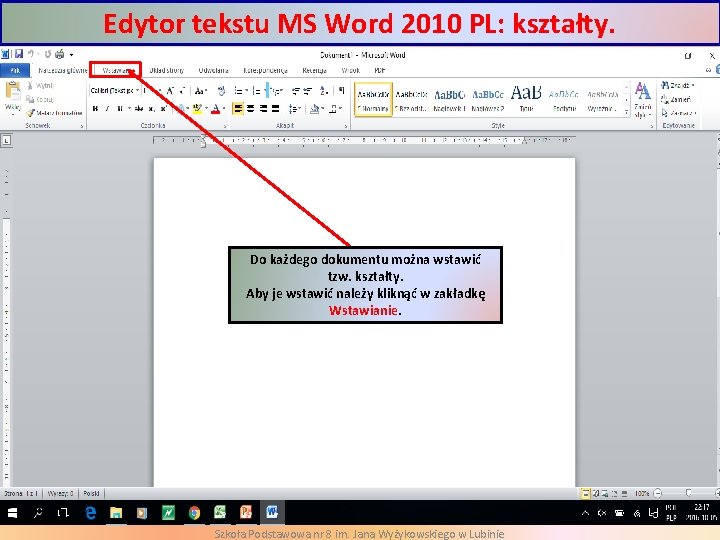
Task: Click the Clear Formatting icon
Action: tap(221, 90)
